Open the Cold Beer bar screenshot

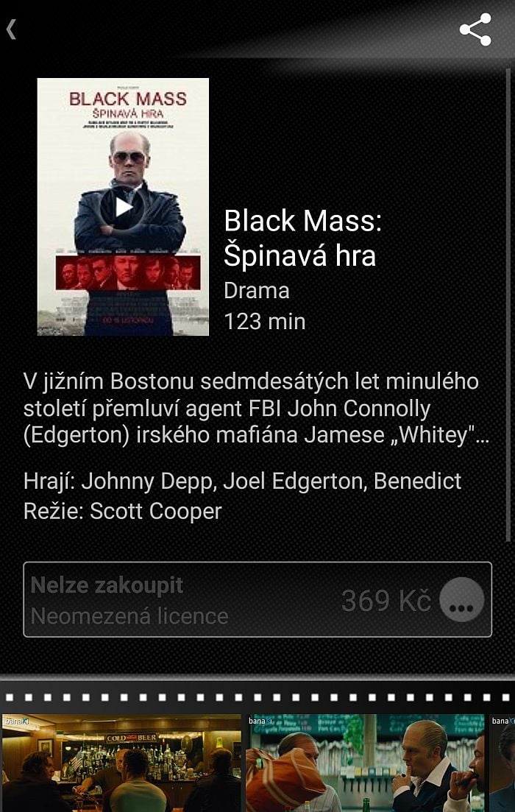(121, 763)
